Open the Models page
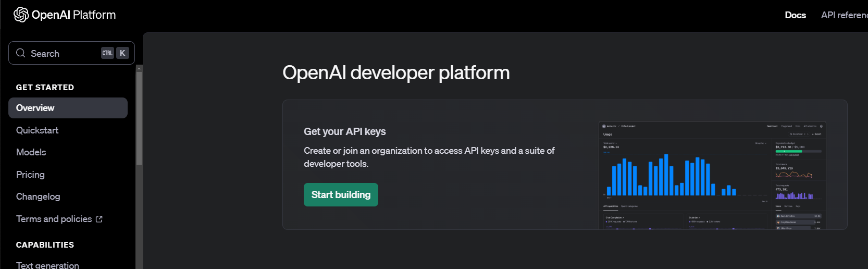The image size is (868, 269). pos(31,152)
